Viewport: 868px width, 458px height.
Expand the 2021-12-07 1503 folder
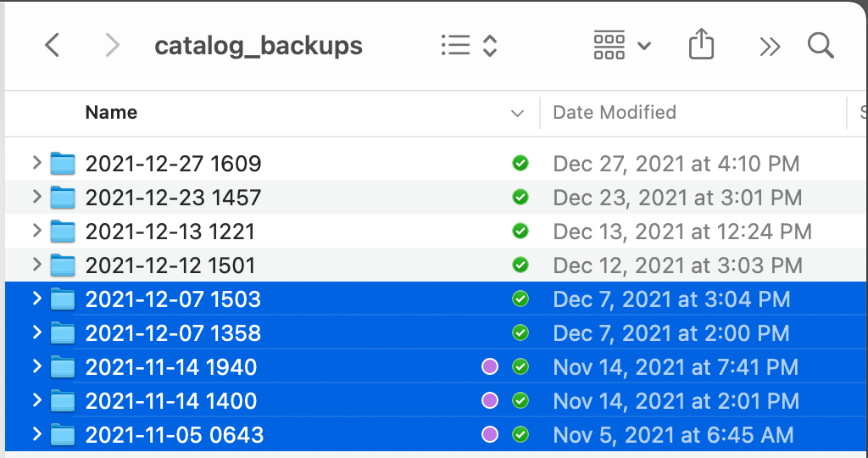36,299
